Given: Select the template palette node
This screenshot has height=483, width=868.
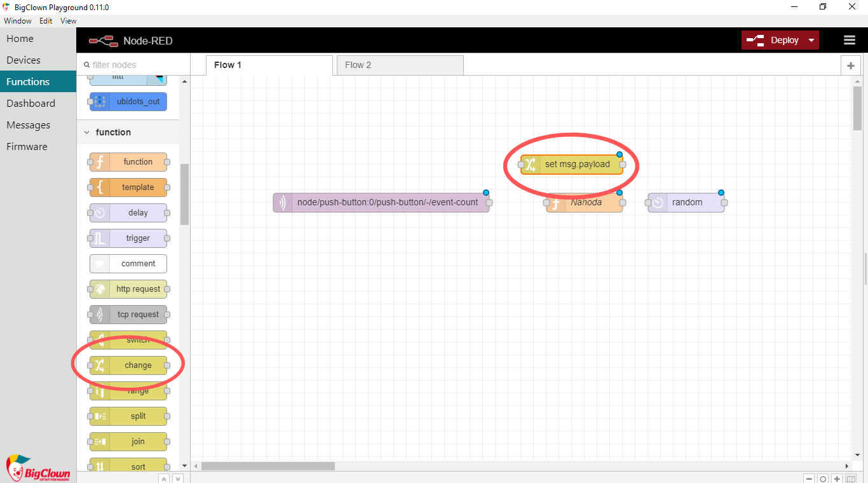Looking at the screenshot, I should (128, 187).
